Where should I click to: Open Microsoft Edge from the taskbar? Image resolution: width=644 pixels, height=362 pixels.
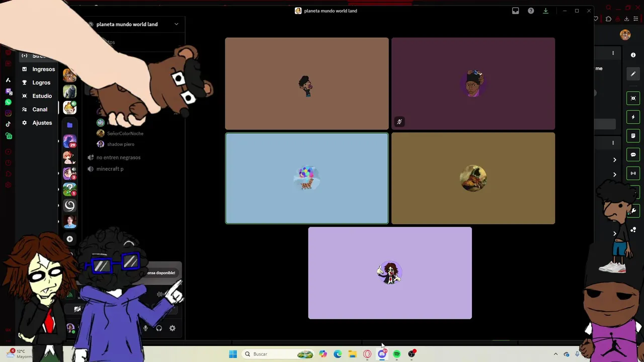click(x=338, y=354)
